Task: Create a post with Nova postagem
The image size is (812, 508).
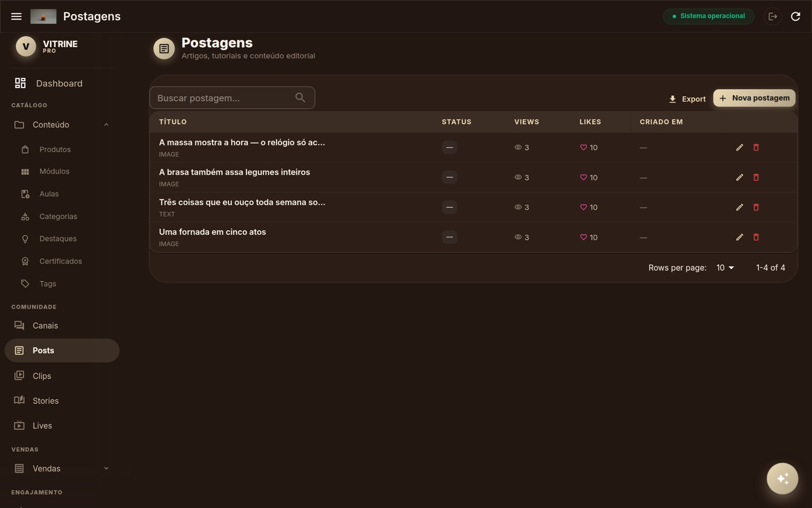Action: click(754, 98)
